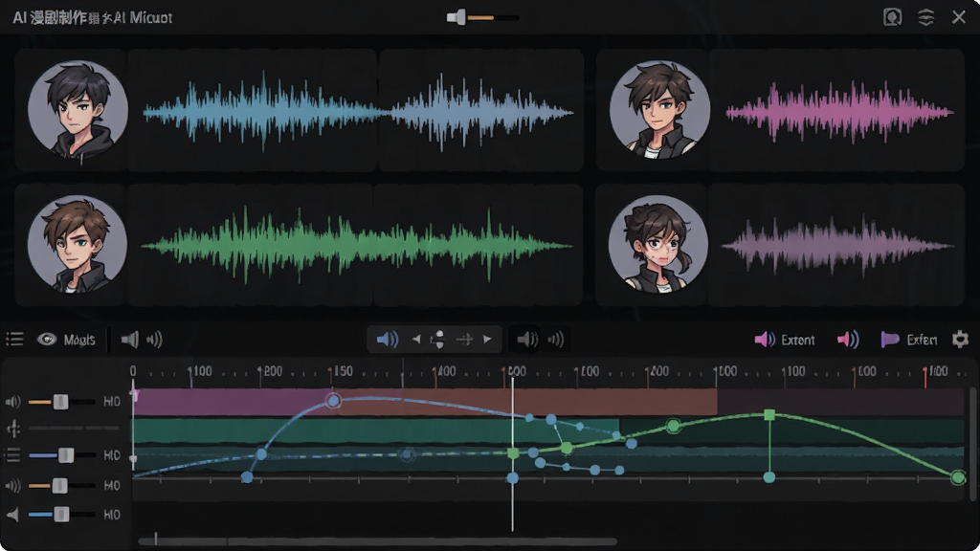Toggle the horn speaker icon on bottom row
This screenshot has height=551, width=980.
pos(12,515)
